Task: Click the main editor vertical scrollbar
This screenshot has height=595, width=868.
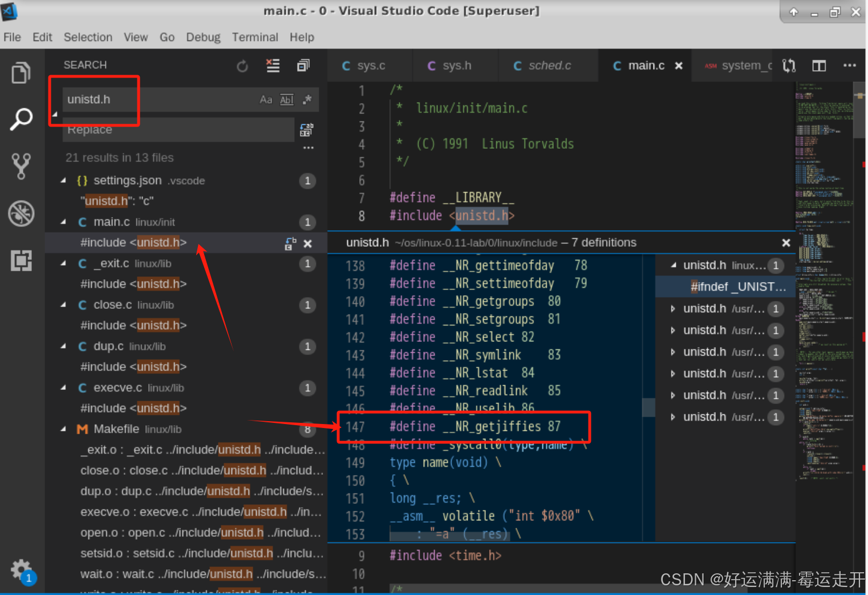Action: tap(859, 110)
